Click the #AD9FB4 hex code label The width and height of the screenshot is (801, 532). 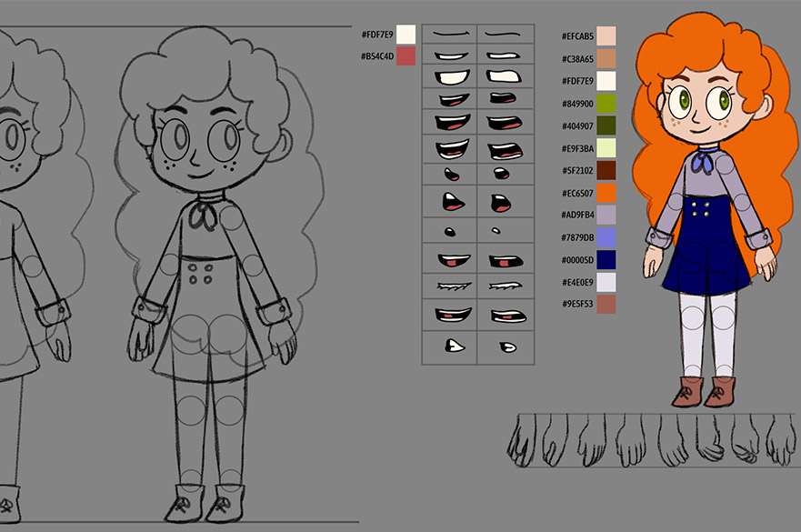pos(577,215)
